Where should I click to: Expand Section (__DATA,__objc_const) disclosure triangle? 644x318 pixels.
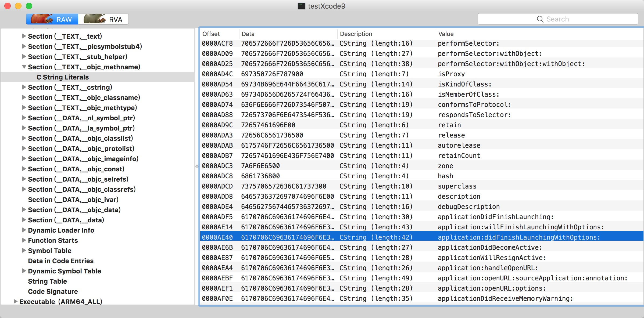click(x=24, y=169)
